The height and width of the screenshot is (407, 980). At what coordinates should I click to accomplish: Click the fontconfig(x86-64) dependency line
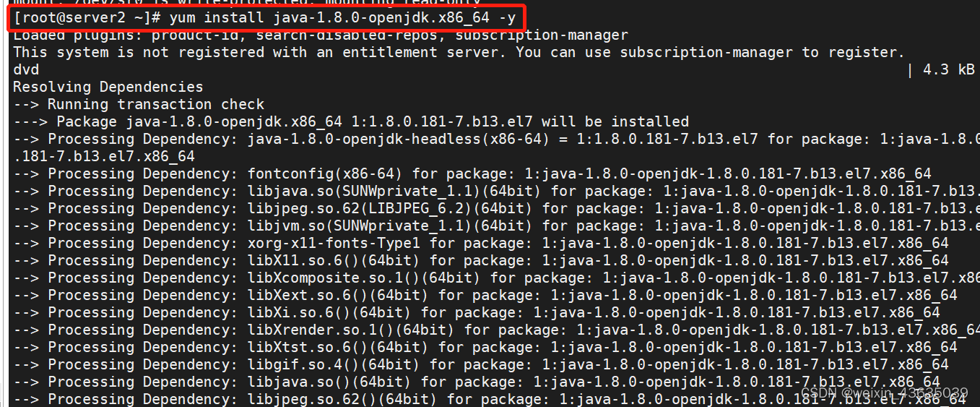472,174
